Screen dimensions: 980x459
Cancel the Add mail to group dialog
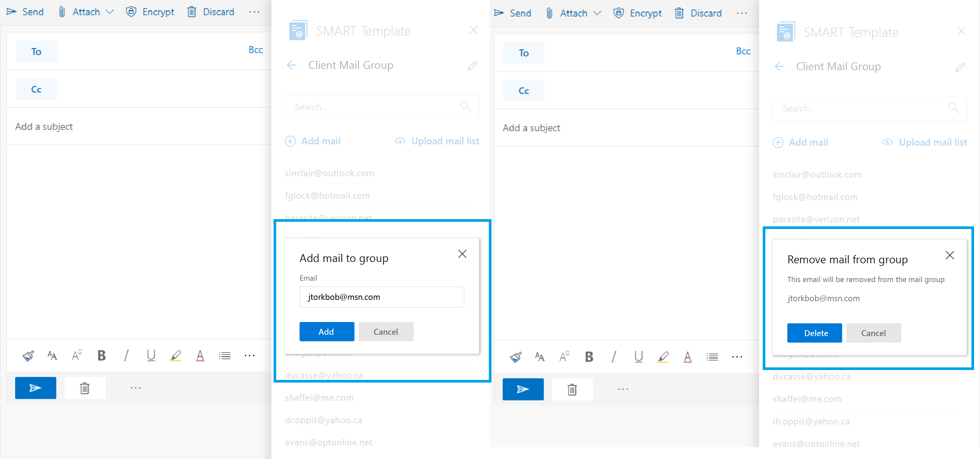click(386, 331)
